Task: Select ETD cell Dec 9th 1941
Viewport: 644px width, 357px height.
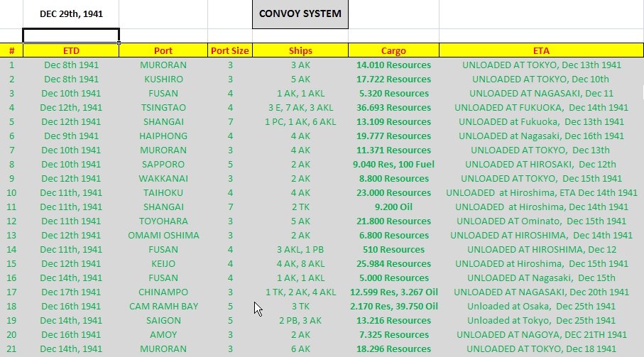Action: (x=71, y=136)
